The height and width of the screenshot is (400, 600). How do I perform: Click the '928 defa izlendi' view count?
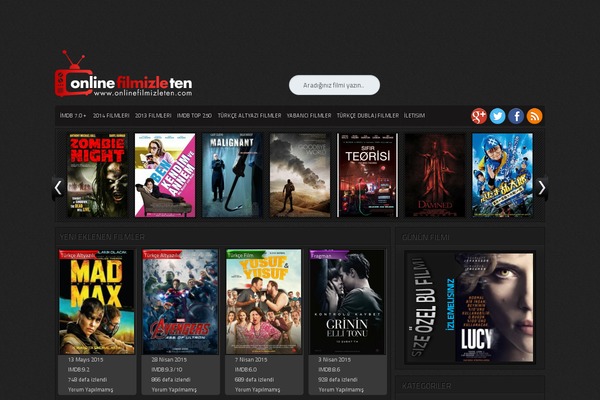coord(338,380)
